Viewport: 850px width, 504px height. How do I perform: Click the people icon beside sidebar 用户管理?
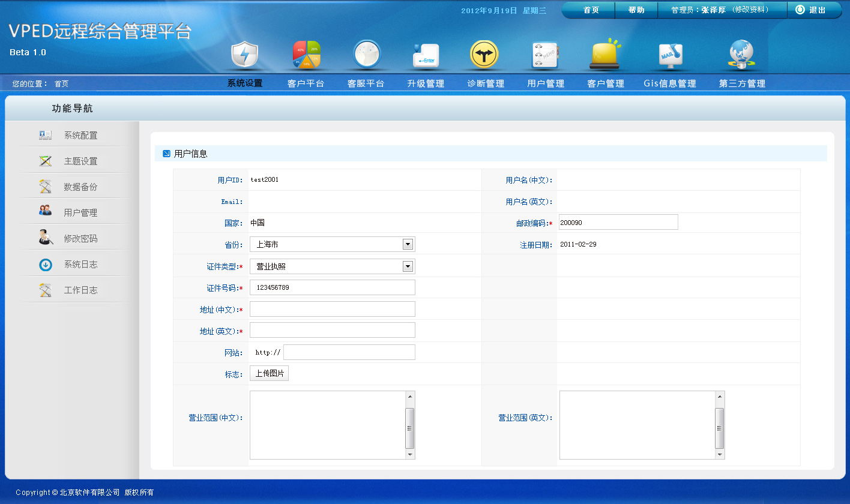point(45,211)
